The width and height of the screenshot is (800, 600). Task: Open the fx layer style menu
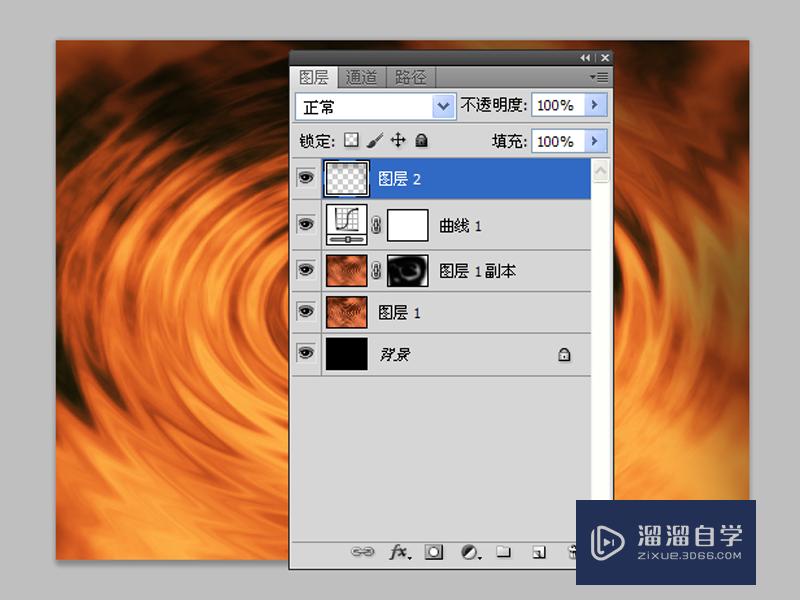tap(399, 552)
